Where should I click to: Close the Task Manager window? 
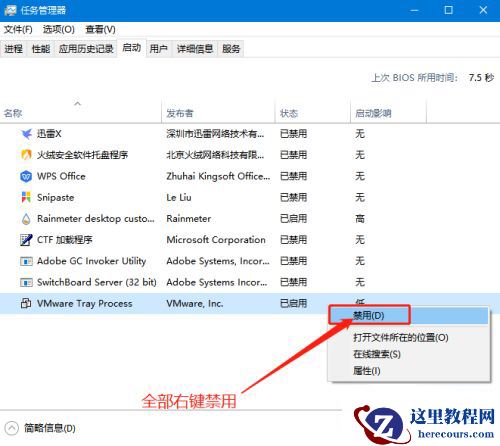click(x=483, y=10)
